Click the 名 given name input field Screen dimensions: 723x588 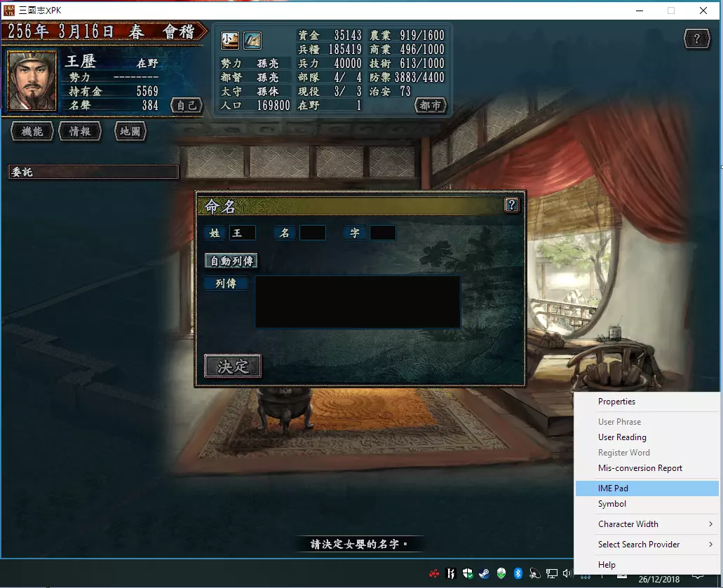(313, 233)
